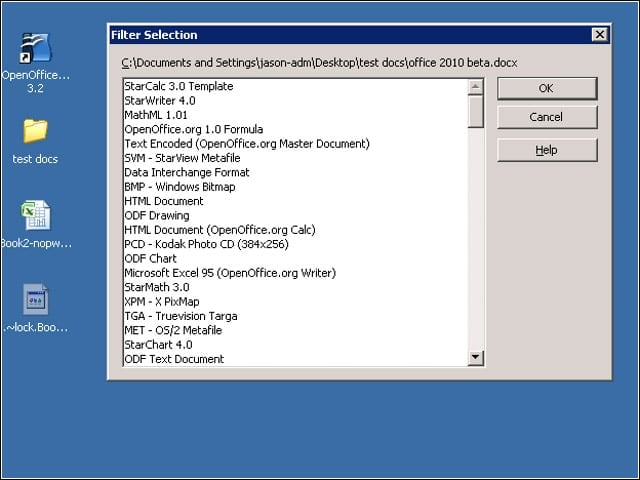Select the Book2-nopw spreadsheet desktop icon
640x480 pixels.
tap(36, 215)
